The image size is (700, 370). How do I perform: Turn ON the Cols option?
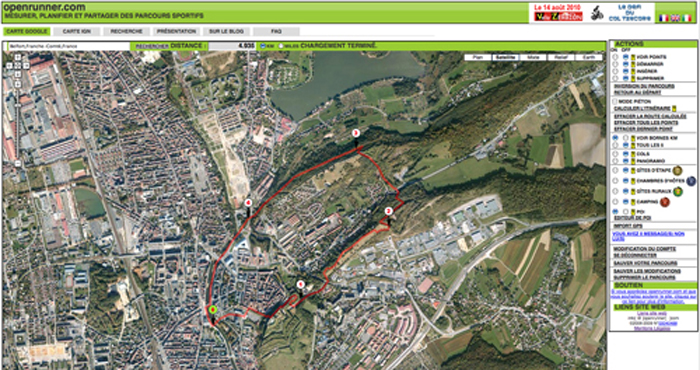pos(615,154)
